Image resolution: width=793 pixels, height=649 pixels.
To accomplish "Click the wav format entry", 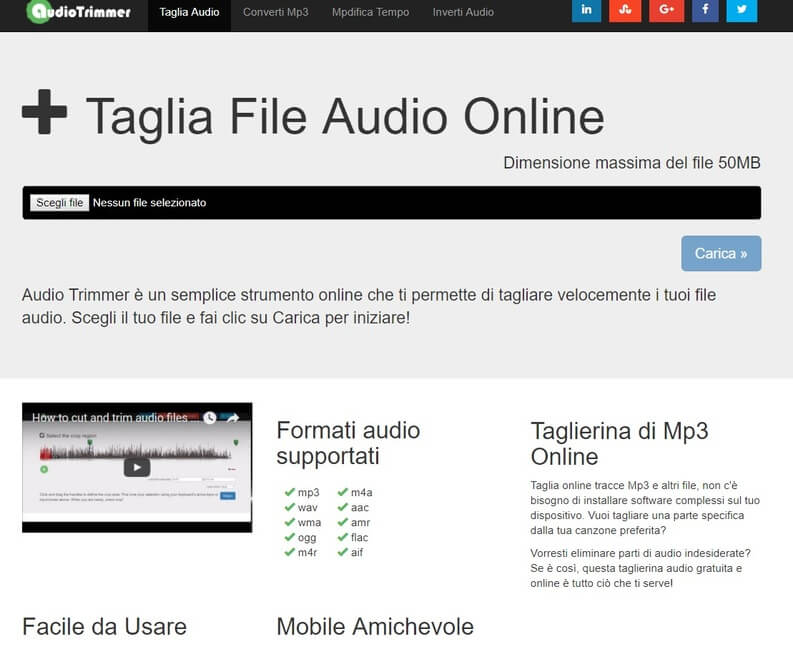I will point(301,507).
